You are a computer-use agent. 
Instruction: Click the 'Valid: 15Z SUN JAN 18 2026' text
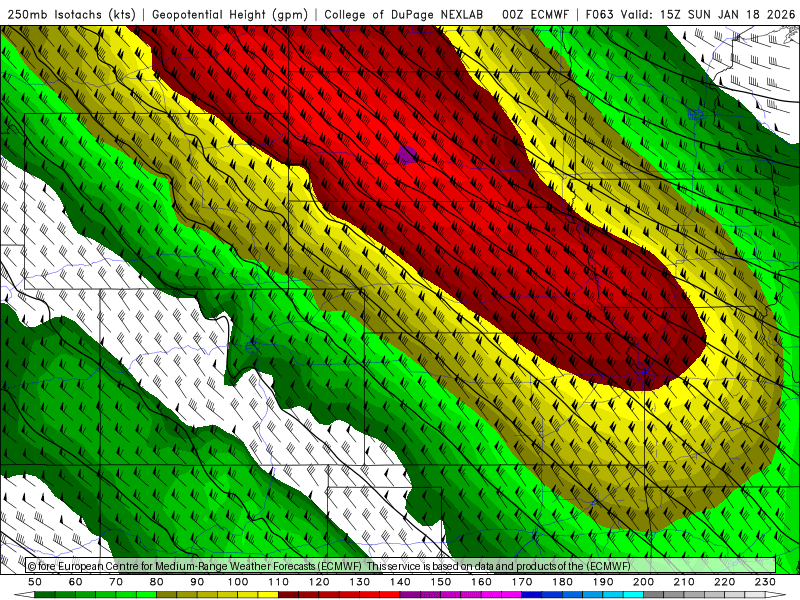pos(708,15)
